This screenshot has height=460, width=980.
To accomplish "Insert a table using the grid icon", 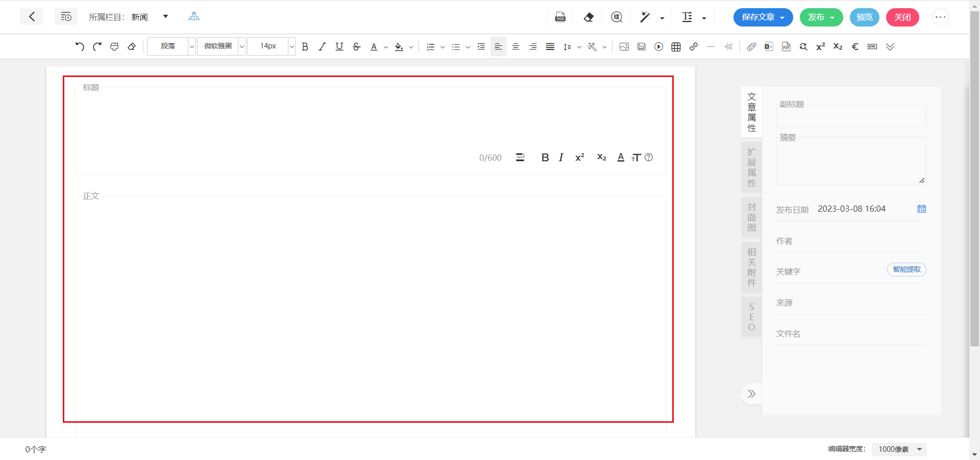I will click(676, 47).
